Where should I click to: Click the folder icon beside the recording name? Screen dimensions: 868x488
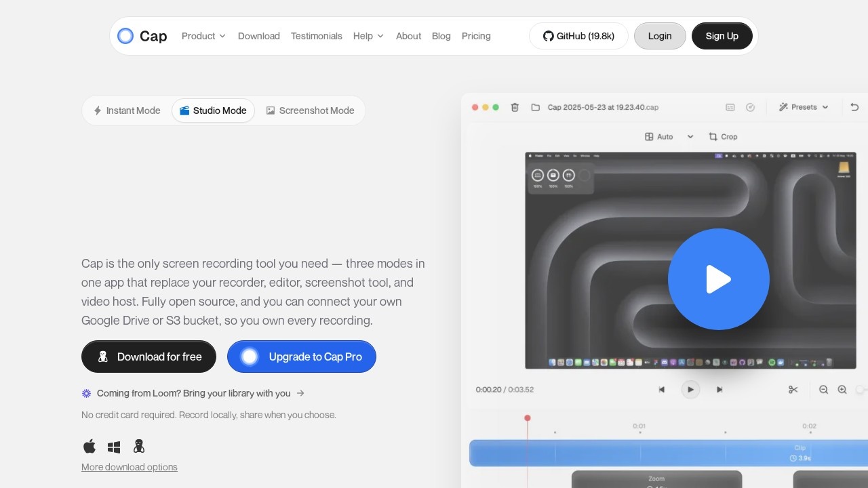pos(535,107)
